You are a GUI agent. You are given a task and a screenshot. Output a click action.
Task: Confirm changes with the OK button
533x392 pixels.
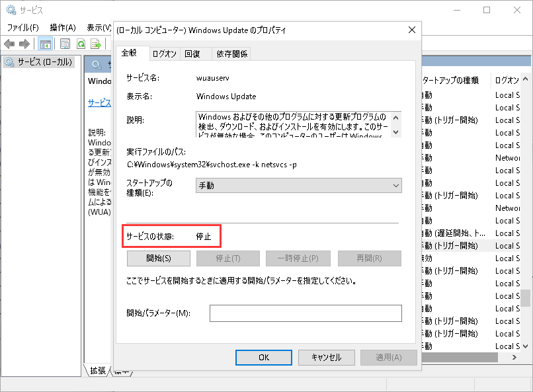[263, 357]
